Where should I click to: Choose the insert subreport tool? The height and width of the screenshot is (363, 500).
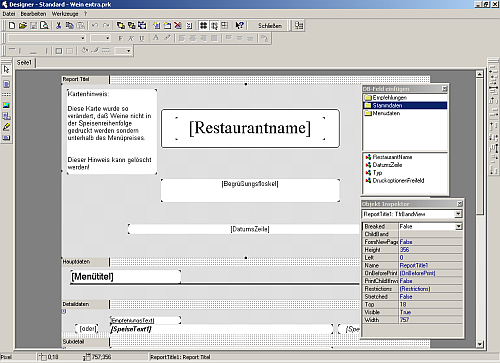(6, 116)
